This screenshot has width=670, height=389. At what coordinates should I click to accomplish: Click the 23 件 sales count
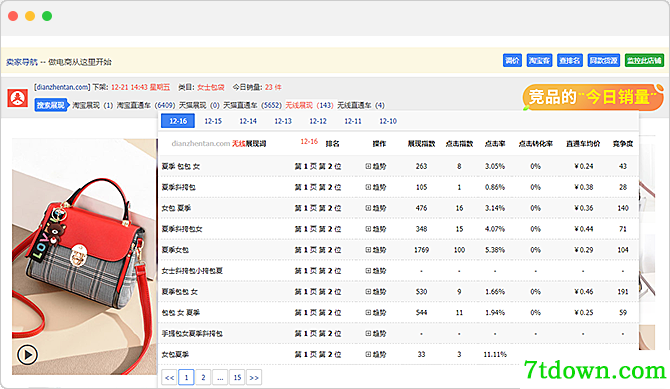(273, 87)
